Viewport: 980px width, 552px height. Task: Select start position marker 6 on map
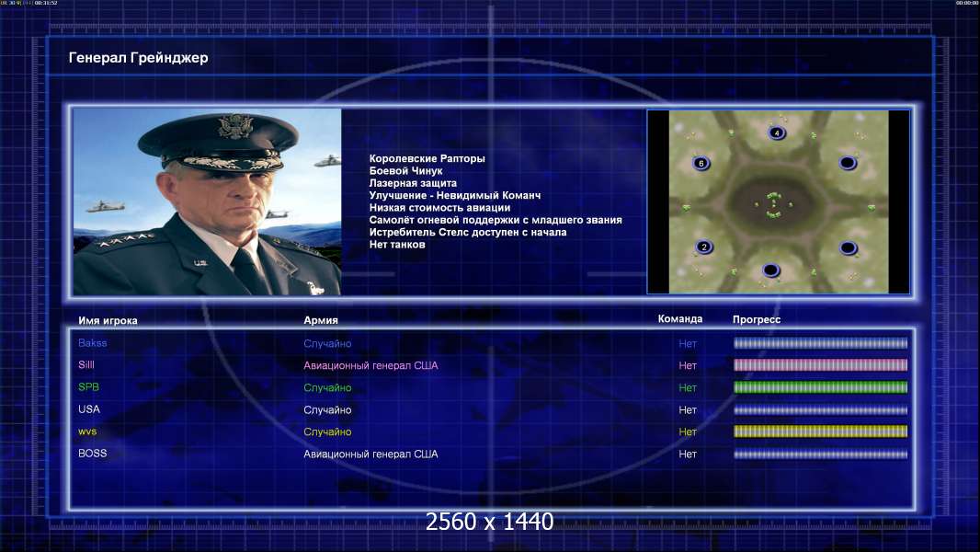click(x=701, y=163)
